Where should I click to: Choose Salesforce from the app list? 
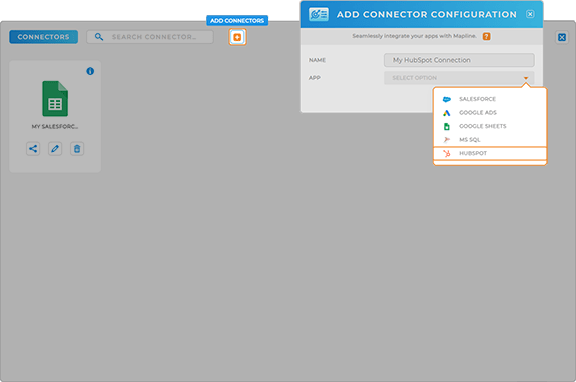(x=490, y=99)
